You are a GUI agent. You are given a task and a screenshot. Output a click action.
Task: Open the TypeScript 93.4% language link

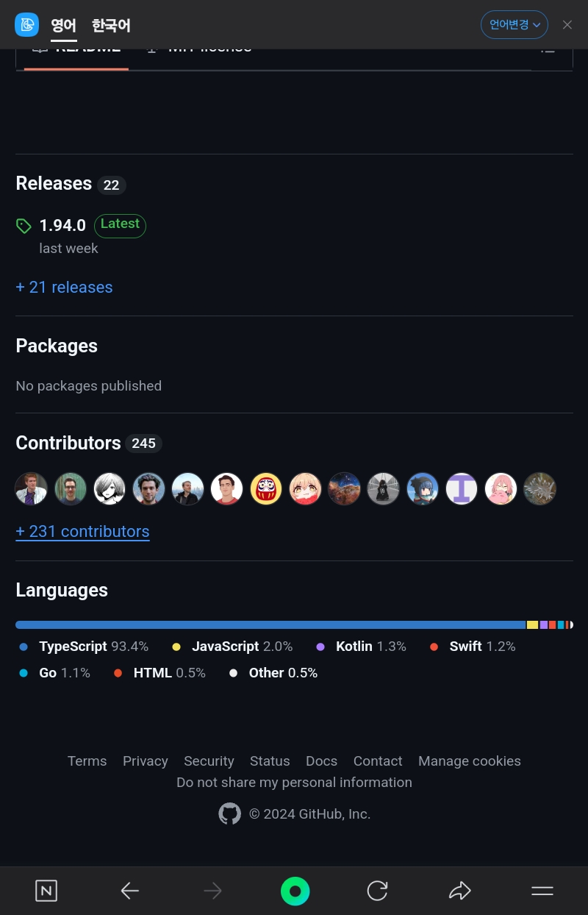tap(85, 647)
